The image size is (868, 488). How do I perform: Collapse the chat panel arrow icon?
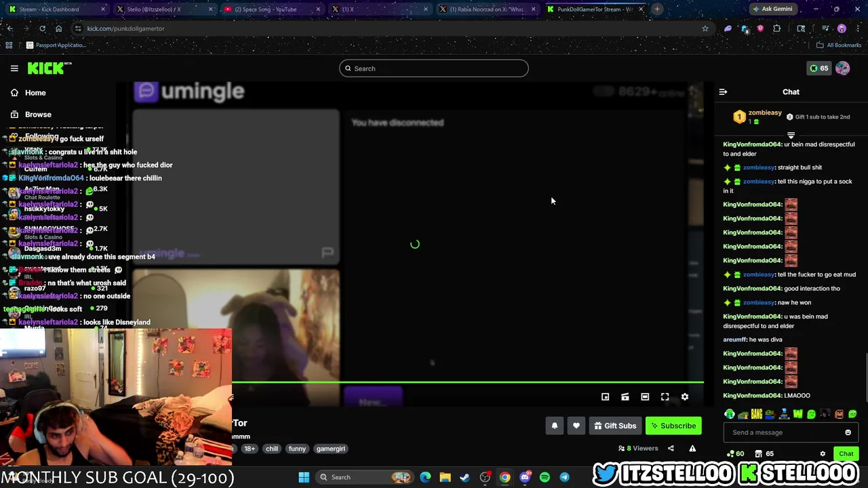(723, 92)
